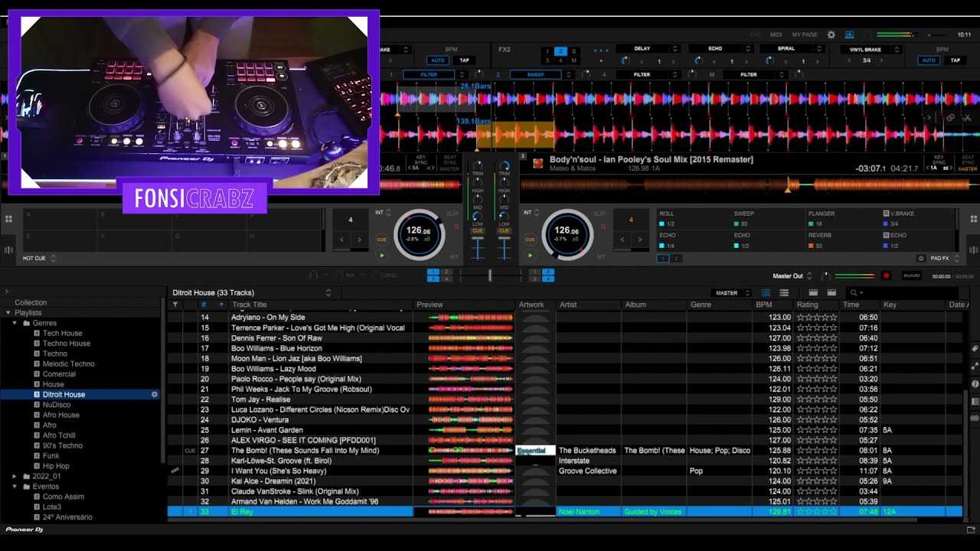980x551 pixels.
Task: Select MIDI in top bar
Action: click(776, 34)
